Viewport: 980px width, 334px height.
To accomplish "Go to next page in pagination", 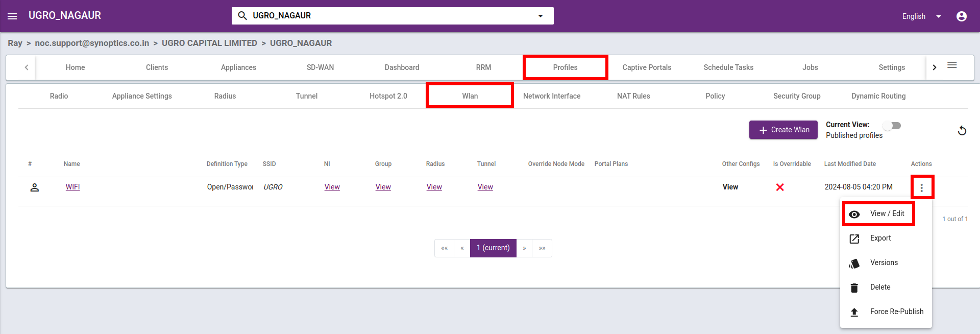I will pos(524,248).
